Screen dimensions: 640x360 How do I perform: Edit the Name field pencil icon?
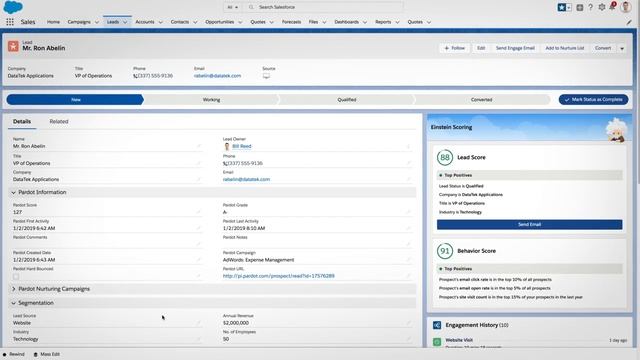pyautogui.click(x=199, y=146)
